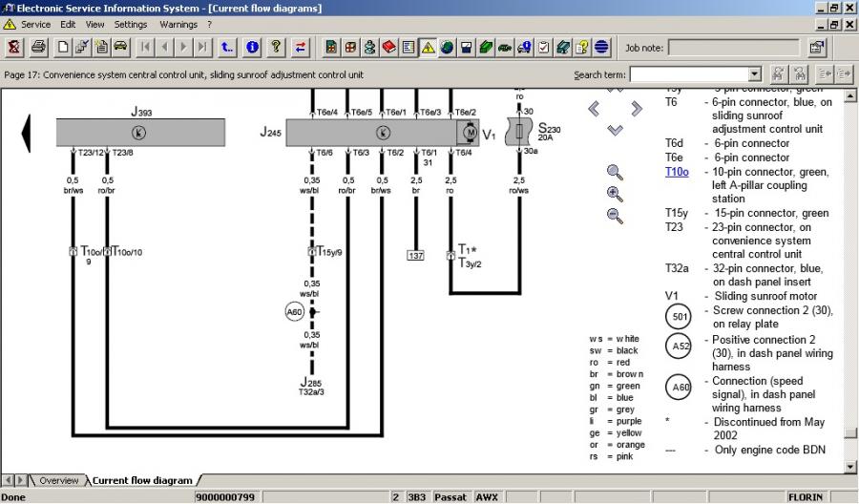
Task: Click the zoom in magnifier with plus
Action: 616,194
